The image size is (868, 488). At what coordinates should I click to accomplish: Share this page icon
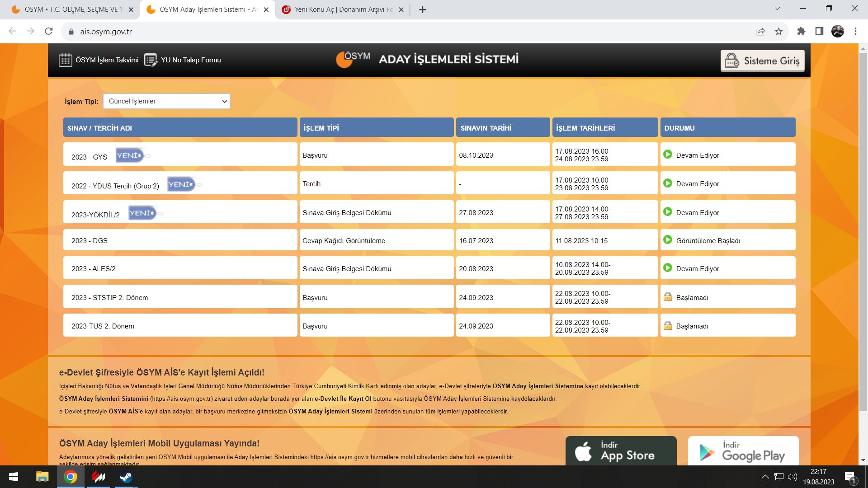tap(760, 31)
